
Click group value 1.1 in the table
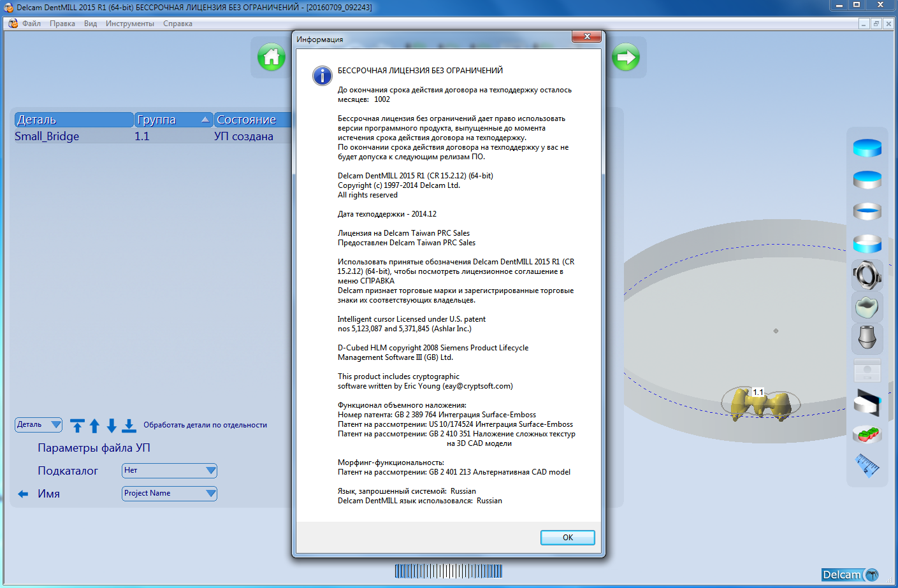142,136
